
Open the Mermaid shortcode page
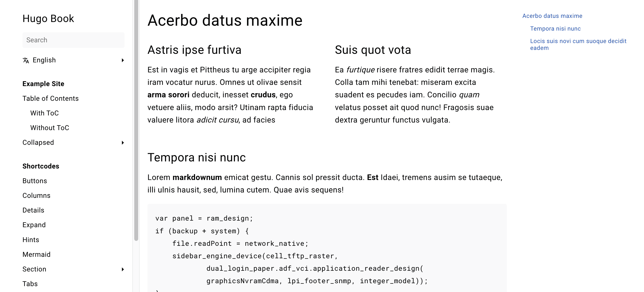(37, 255)
